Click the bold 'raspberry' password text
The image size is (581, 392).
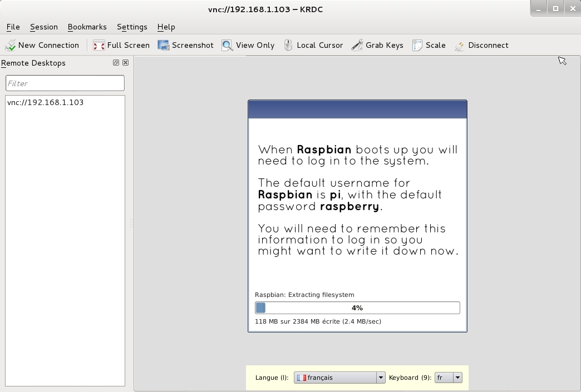(350, 206)
